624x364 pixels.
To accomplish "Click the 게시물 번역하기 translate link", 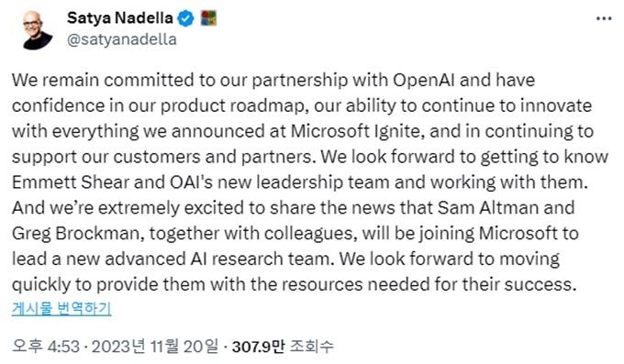I will [x=61, y=309].
